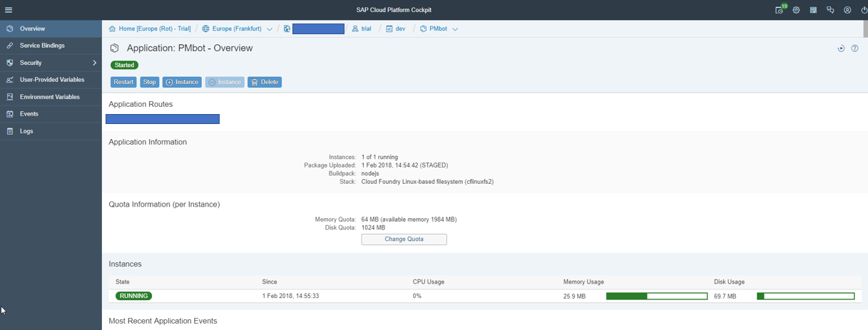Click the home icon in breadcrumb
The image size is (868, 330).
click(112, 29)
